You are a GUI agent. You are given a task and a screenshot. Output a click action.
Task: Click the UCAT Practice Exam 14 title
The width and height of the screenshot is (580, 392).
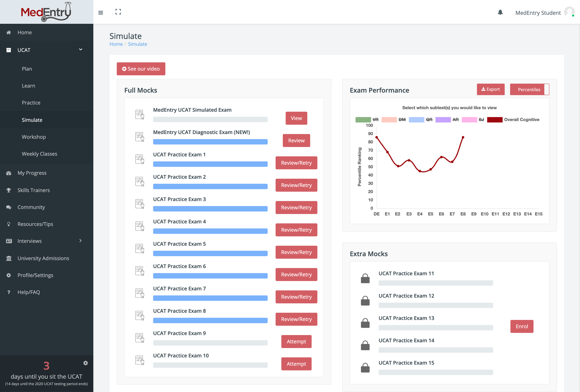click(x=406, y=341)
